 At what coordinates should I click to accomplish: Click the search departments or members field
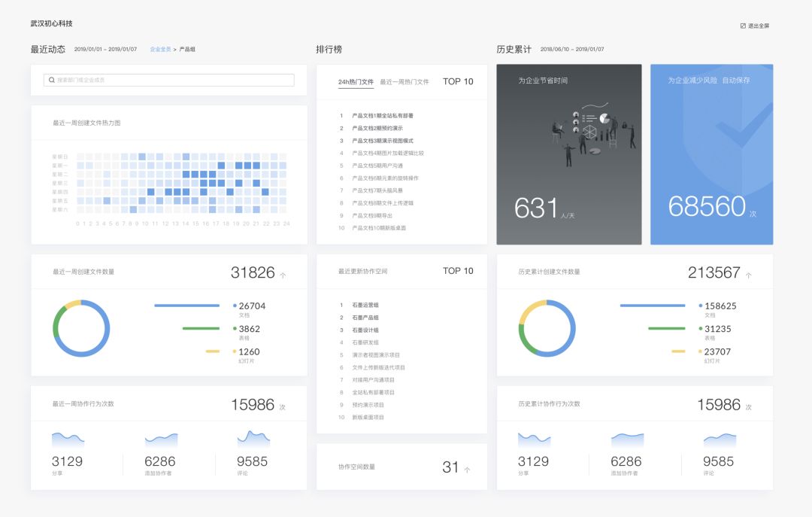169,80
